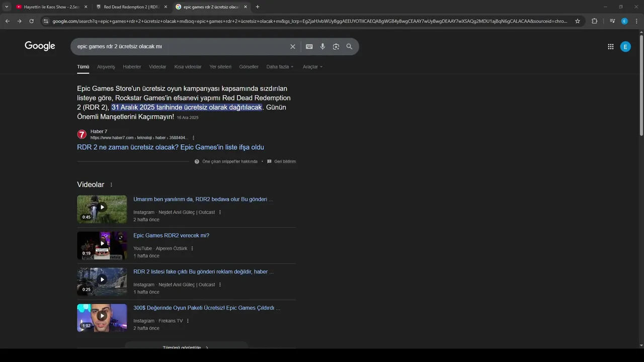This screenshot has height=362, width=644.
Task: Open the media control icon in toolbar
Action: 612,21
